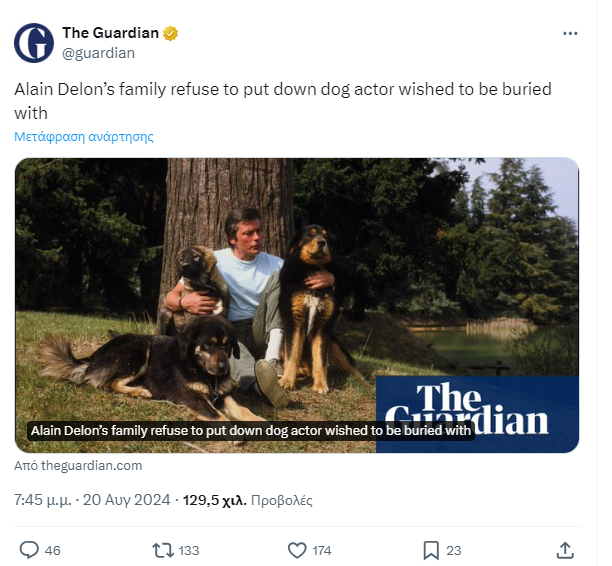Click the 174 likes count
Viewport: 612px width, 566px height.
click(x=321, y=550)
